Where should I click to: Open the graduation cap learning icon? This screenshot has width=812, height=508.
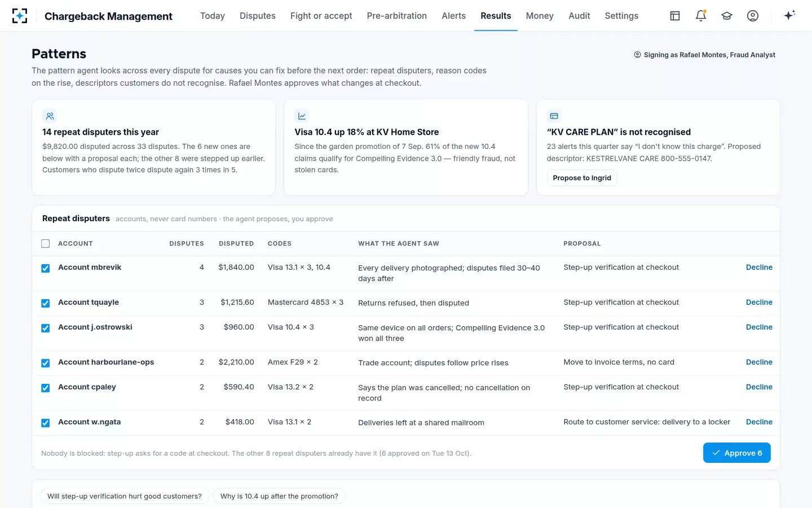point(727,16)
